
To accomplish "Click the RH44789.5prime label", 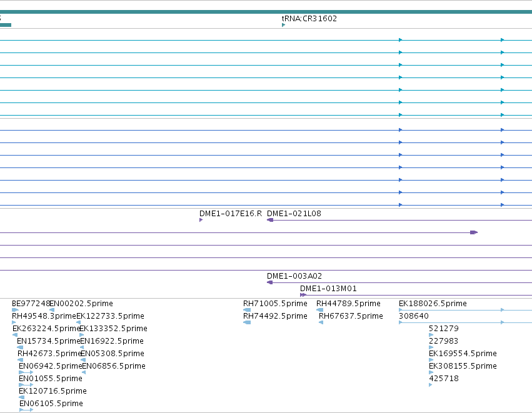I will (348, 304).
